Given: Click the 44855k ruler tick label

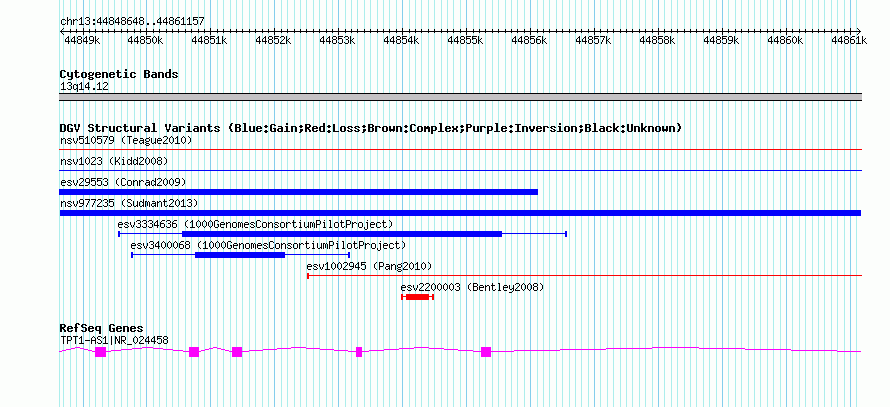Looking at the screenshot, I should pyautogui.click(x=466, y=40).
